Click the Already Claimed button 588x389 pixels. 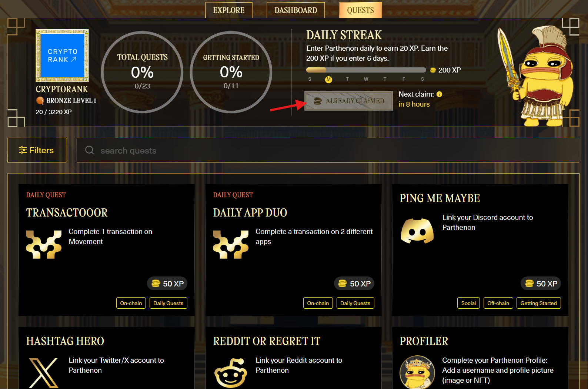[349, 101]
